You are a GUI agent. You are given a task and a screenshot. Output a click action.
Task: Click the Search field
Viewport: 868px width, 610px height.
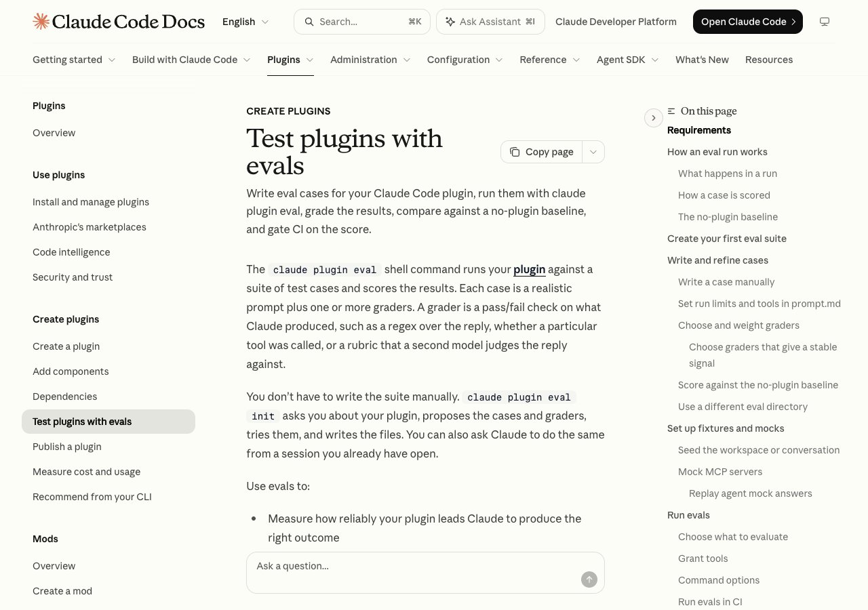[362, 22]
